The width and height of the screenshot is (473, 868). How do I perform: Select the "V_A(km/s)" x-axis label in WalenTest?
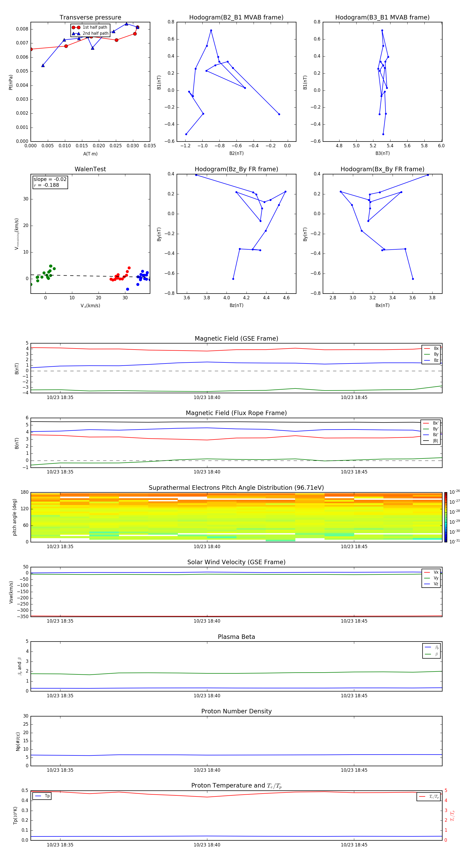[x=90, y=306]
